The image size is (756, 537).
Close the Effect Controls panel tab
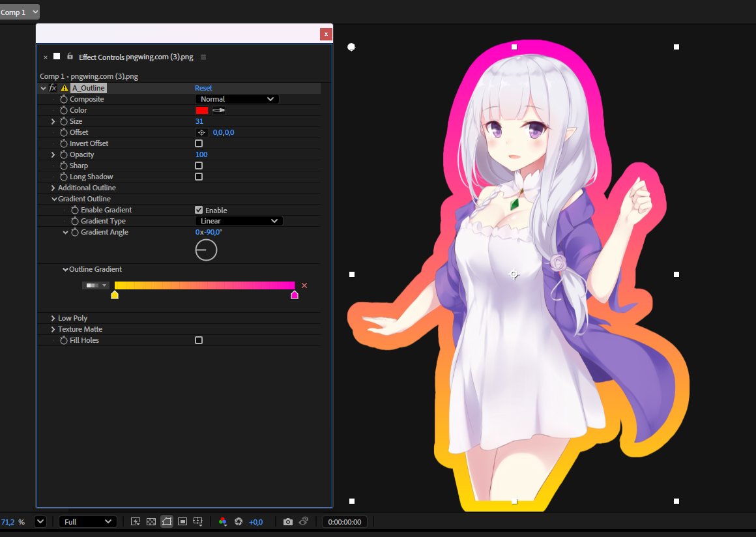click(46, 57)
